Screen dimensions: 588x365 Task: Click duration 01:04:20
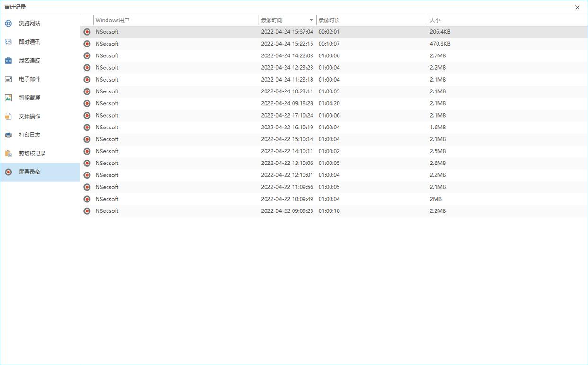tap(329, 103)
